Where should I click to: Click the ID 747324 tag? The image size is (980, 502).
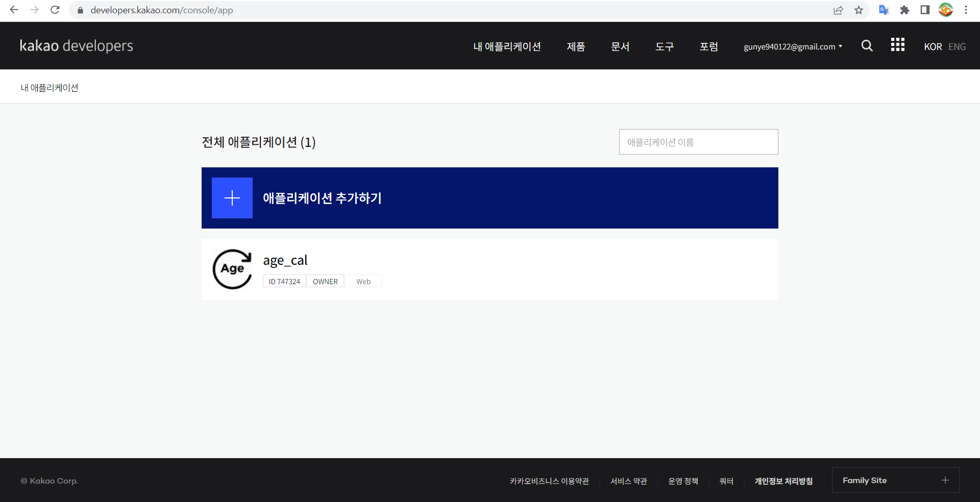click(284, 281)
